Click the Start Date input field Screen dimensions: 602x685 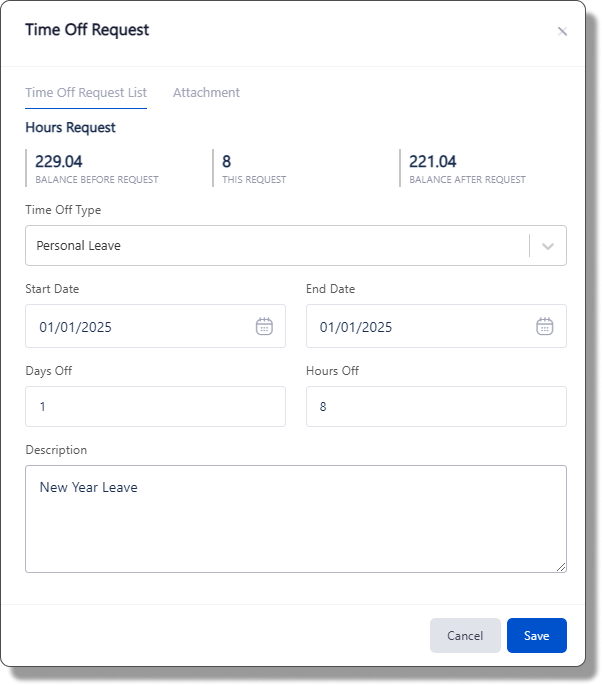click(155, 326)
